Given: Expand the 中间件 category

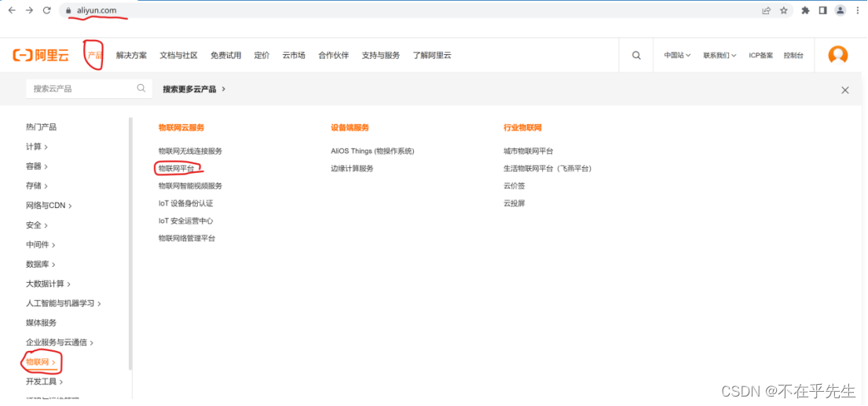Looking at the screenshot, I should point(40,244).
